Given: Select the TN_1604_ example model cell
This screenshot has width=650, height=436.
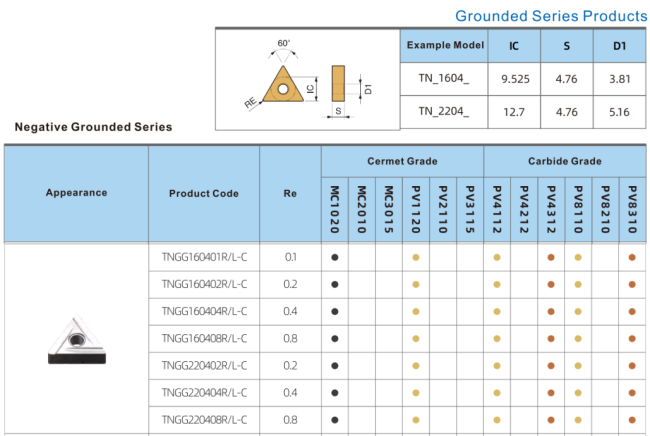Looking at the screenshot, I should [x=443, y=79].
